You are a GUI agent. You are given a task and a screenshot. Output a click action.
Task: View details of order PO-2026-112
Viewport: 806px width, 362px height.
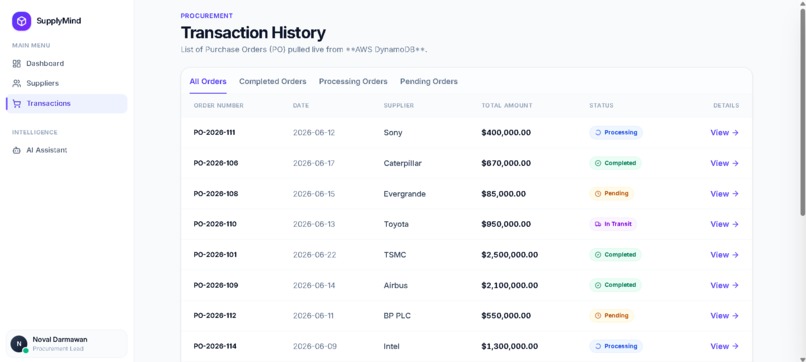[x=724, y=316]
